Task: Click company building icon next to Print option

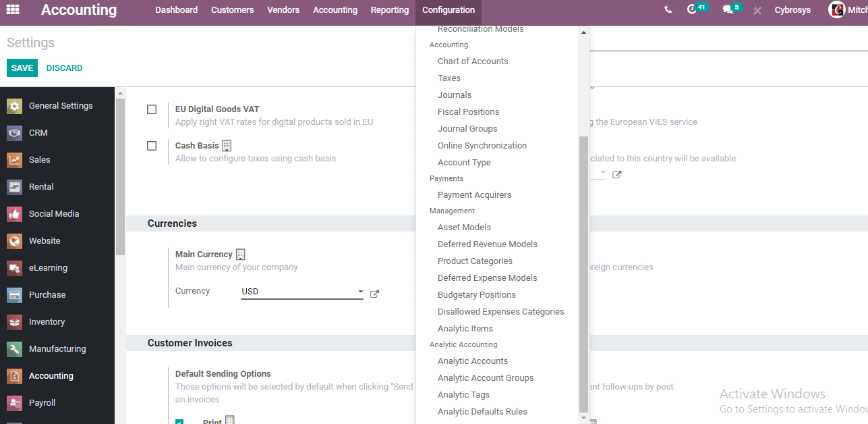Action: click(229, 421)
